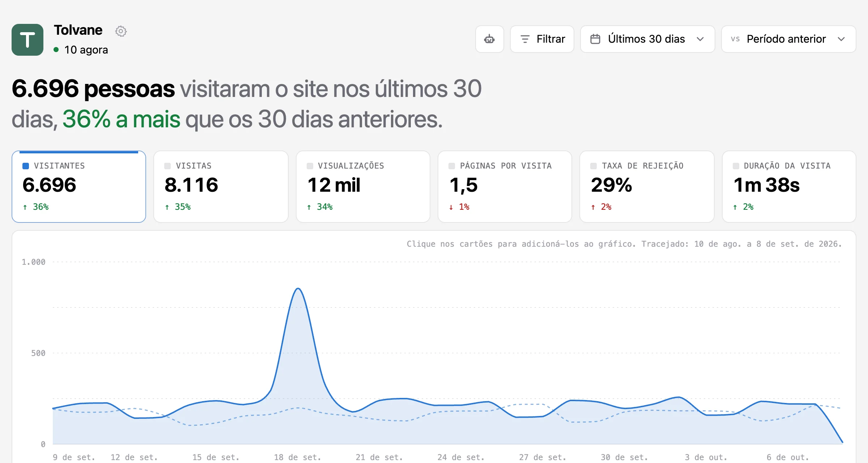This screenshot has width=868, height=463.
Task: Open the Período anterior comparison dropdown
Action: 788,39
